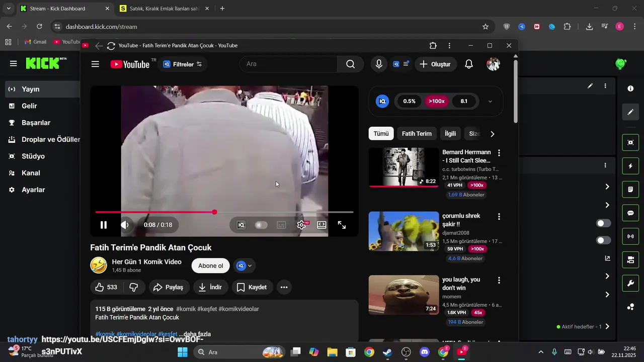Open Bernard Herrmann video thumbnail
Viewport: 644px width, 362px height.
coord(404,167)
